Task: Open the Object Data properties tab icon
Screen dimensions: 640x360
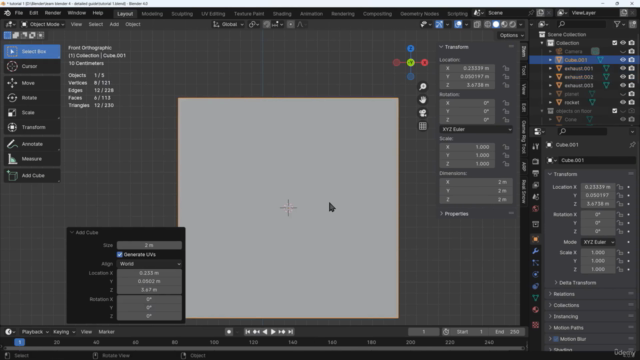Action: click(x=536, y=298)
